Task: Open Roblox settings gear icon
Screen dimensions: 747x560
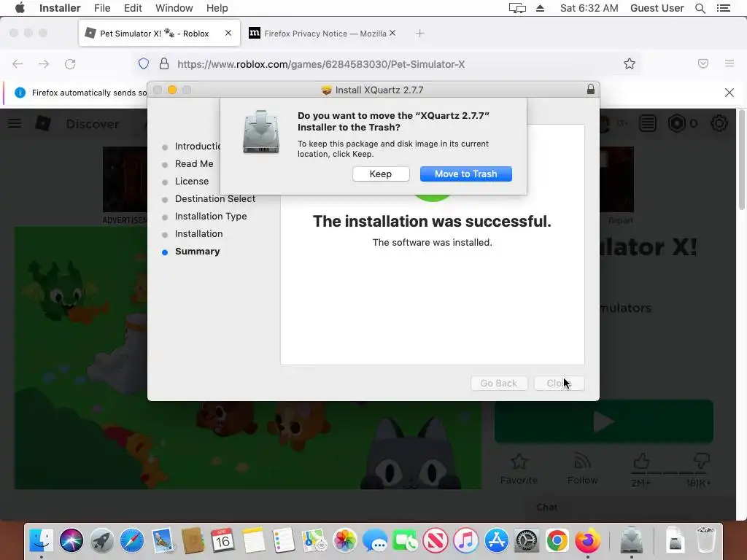Action: coord(719,123)
